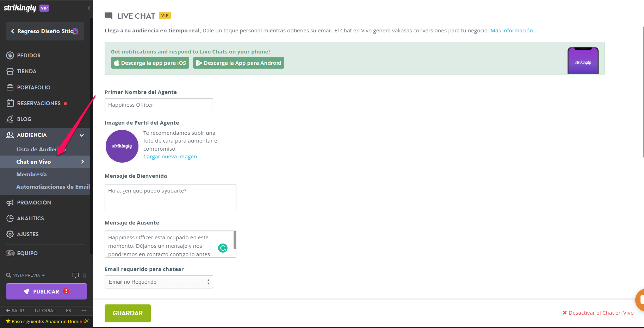
Task: Click the Grammarly icon in Mensaje de Ausente
Action: (223, 248)
